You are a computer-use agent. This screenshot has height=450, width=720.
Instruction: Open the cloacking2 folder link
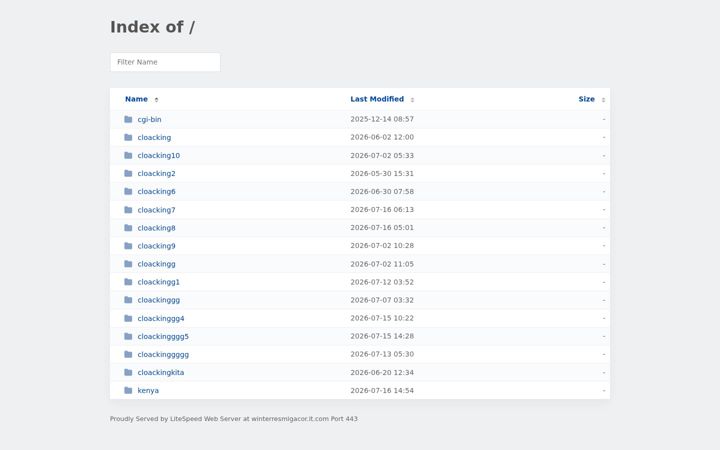click(x=157, y=174)
